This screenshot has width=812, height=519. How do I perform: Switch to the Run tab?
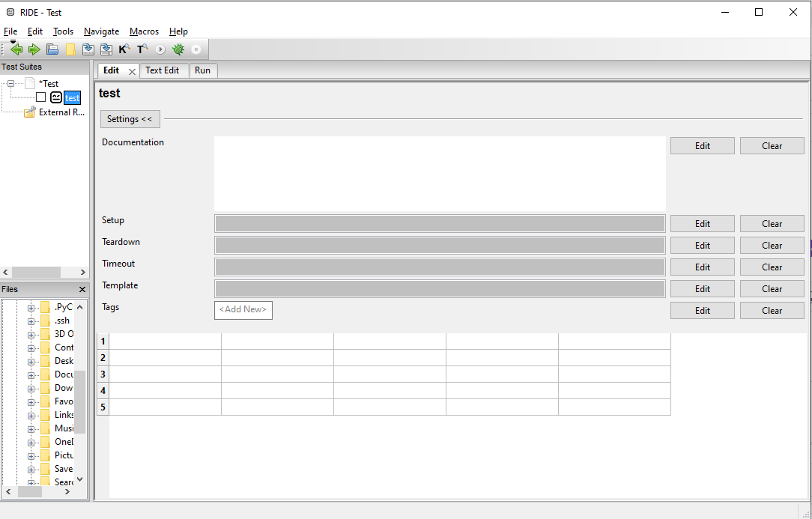click(x=202, y=70)
